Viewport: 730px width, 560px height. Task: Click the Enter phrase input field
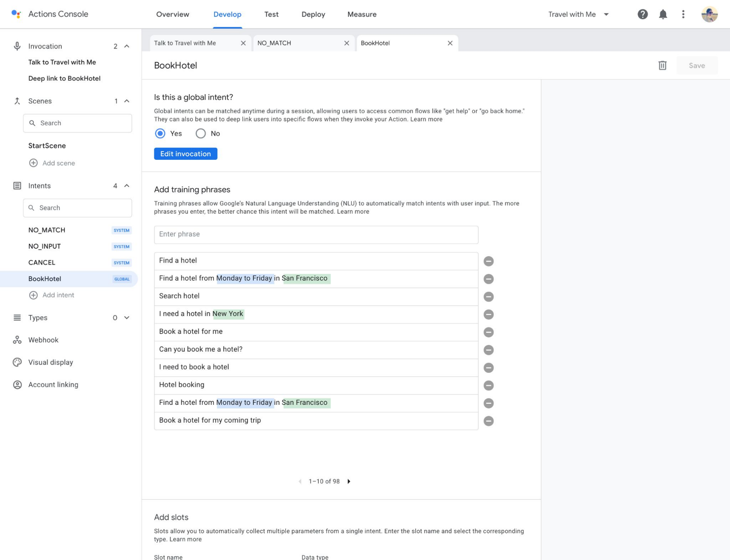pyautogui.click(x=316, y=235)
